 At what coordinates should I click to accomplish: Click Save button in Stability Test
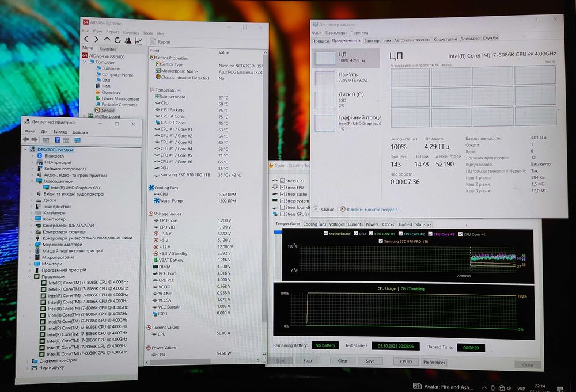point(370,361)
